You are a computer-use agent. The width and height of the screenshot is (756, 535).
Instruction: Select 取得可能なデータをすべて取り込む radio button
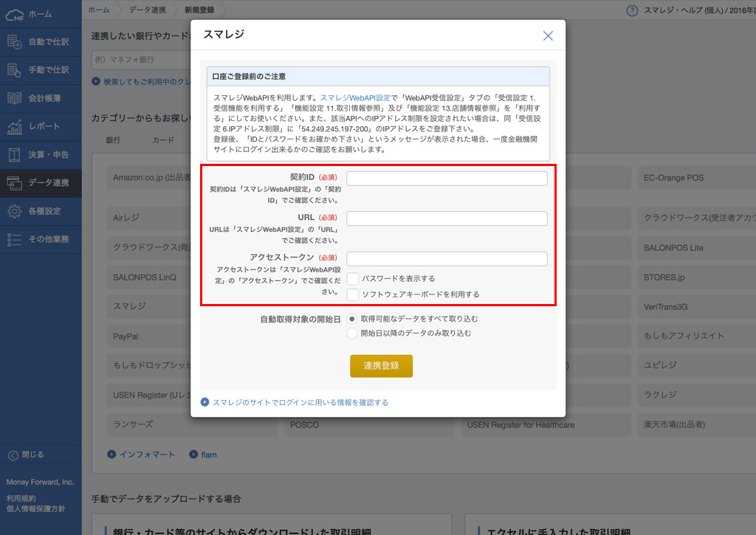click(352, 319)
